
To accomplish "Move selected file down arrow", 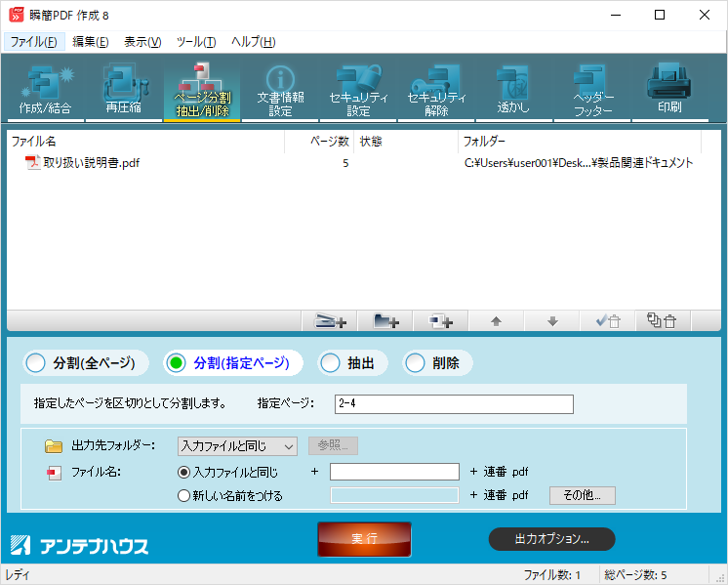I will click(x=552, y=321).
